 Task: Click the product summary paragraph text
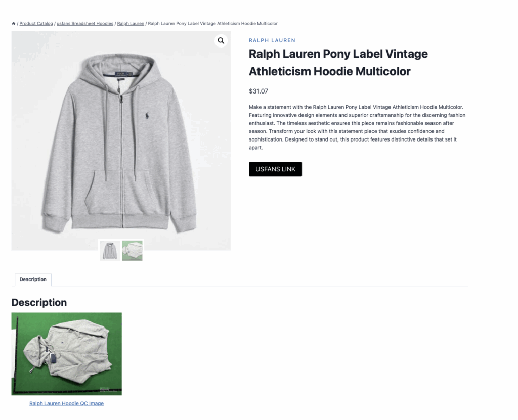pos(357,127)
